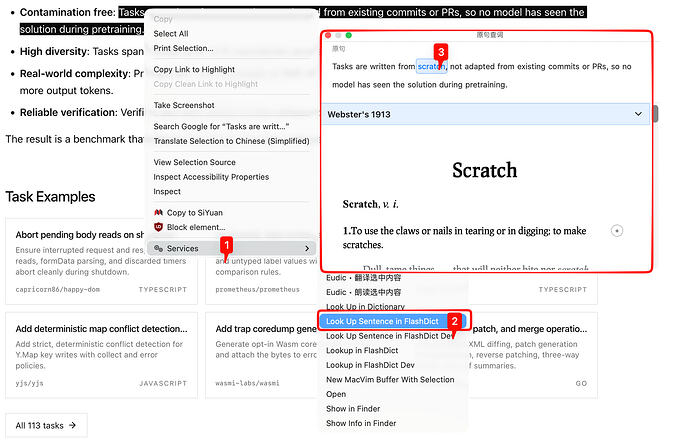Click the Scratch headword title
The width and height of the screenshot is (690, 440).
pyautogui.click(x=484, y=170)
